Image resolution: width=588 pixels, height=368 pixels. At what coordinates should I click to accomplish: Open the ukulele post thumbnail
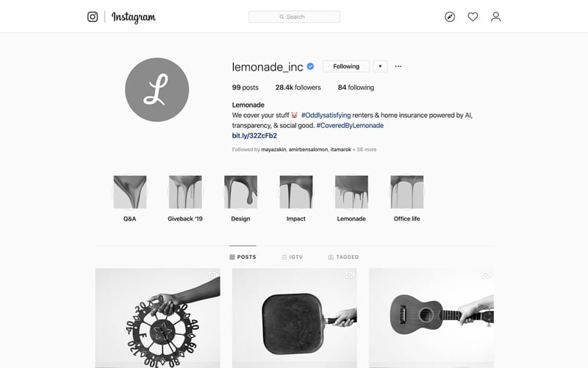[431, 318]
